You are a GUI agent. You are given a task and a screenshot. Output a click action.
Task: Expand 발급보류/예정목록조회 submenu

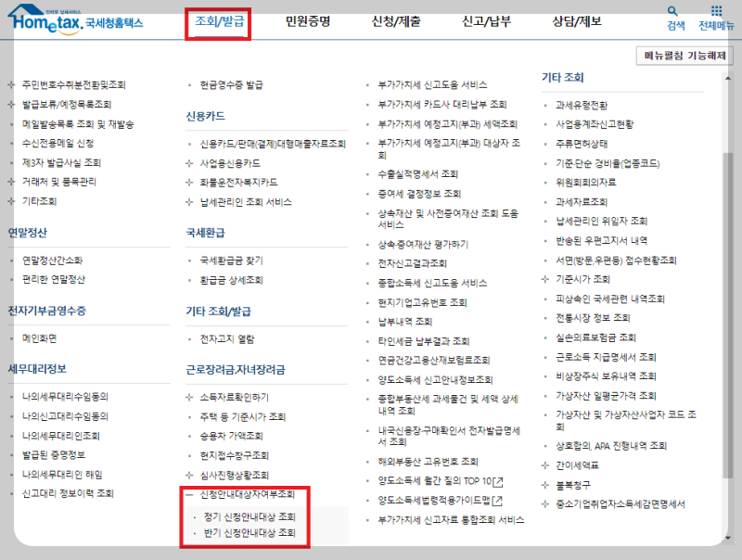click(x=11, y=104)
